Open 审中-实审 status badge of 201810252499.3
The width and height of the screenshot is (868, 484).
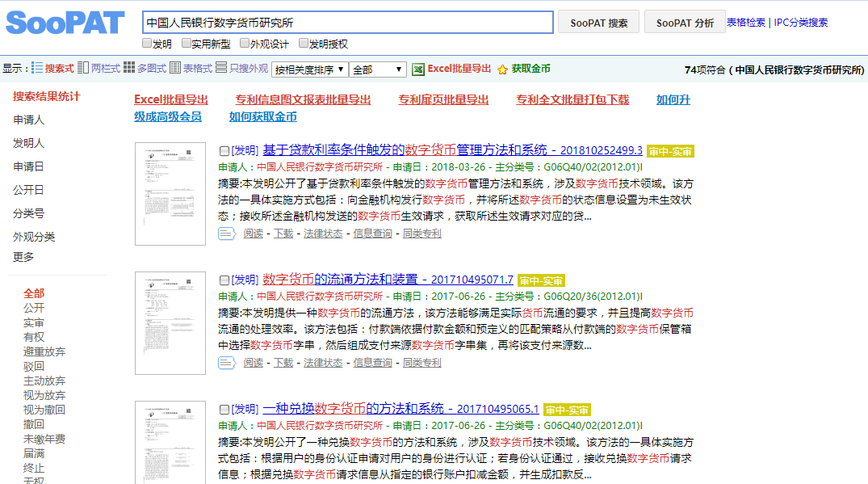(x=670, y=151)
